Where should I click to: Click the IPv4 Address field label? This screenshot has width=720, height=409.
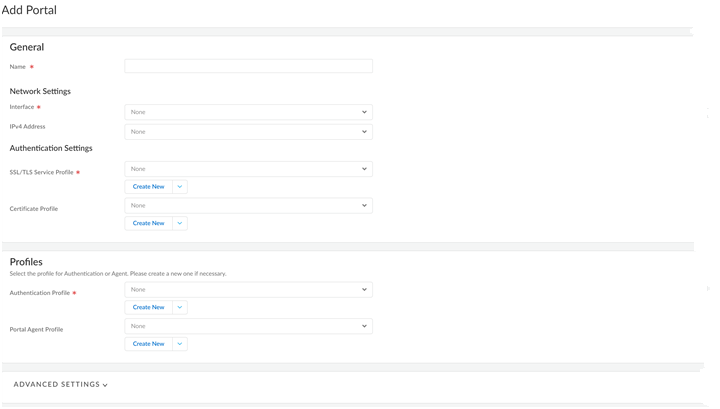[28, 127]
